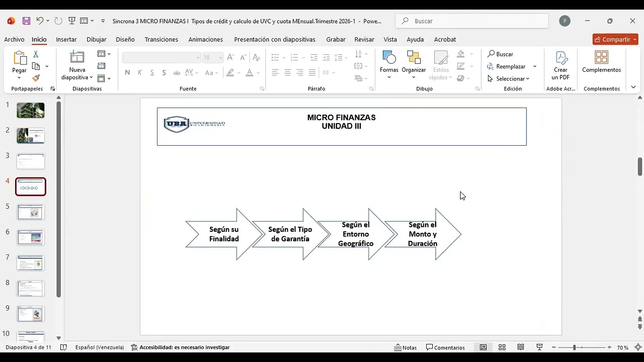644x362 pixels.
Task: Click the 70 % zoom level
Action: [622, 347]
